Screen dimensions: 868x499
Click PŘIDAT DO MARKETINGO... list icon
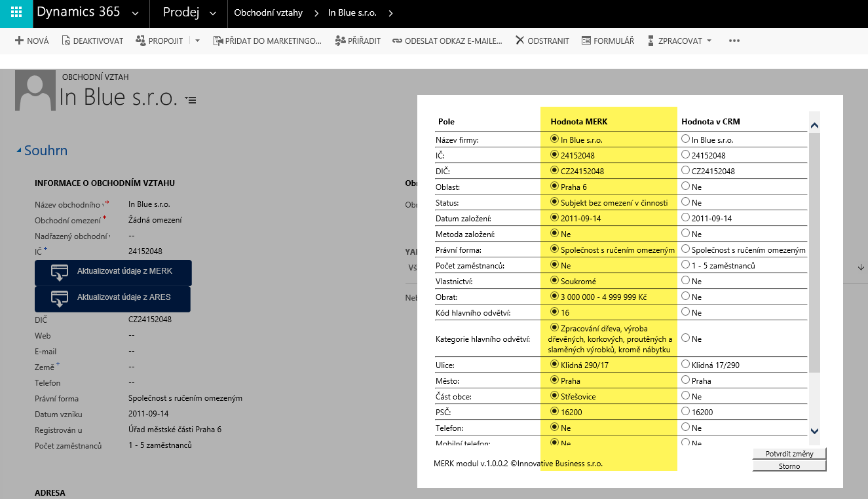pyautogui.click(x=217, y=41)
